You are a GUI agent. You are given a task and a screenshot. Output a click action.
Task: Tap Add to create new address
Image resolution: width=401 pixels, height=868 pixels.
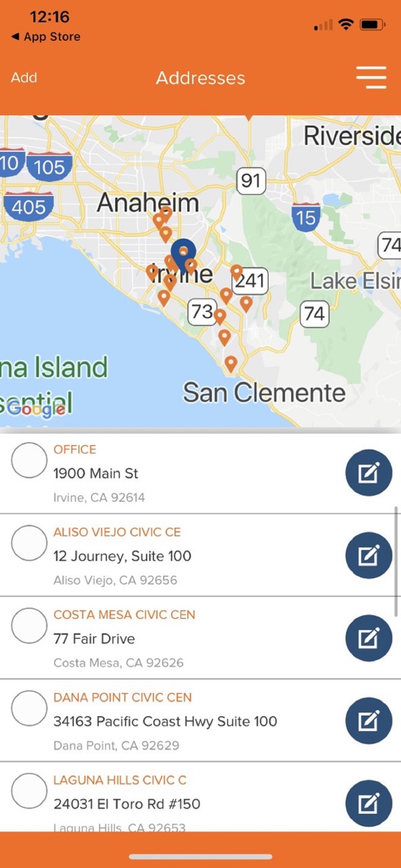click(x=24, y=78)
